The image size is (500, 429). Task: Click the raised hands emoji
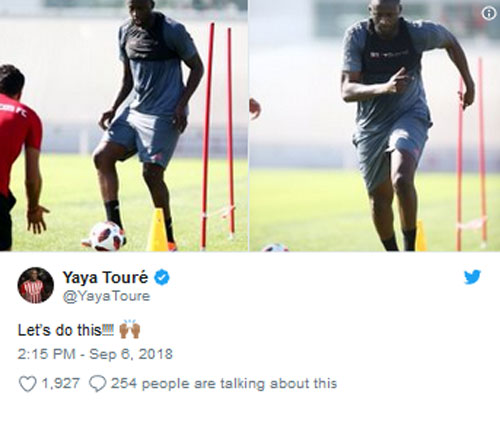[x=130, y=329]
